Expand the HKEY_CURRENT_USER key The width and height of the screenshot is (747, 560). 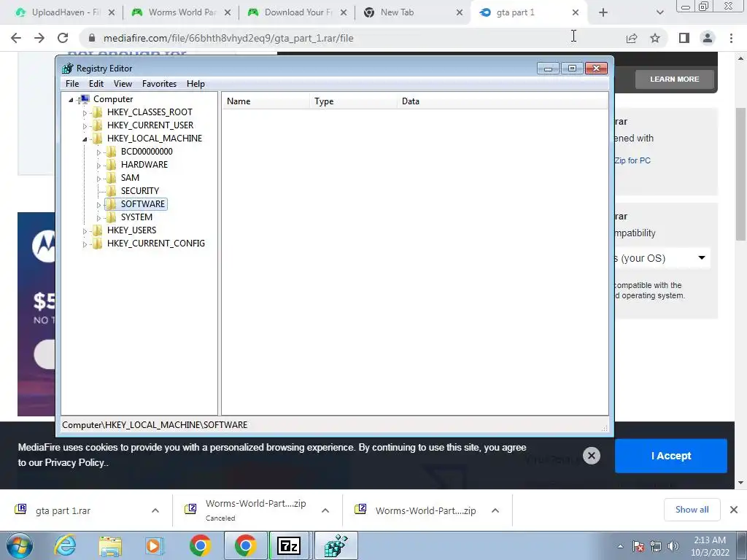[85, 126]
